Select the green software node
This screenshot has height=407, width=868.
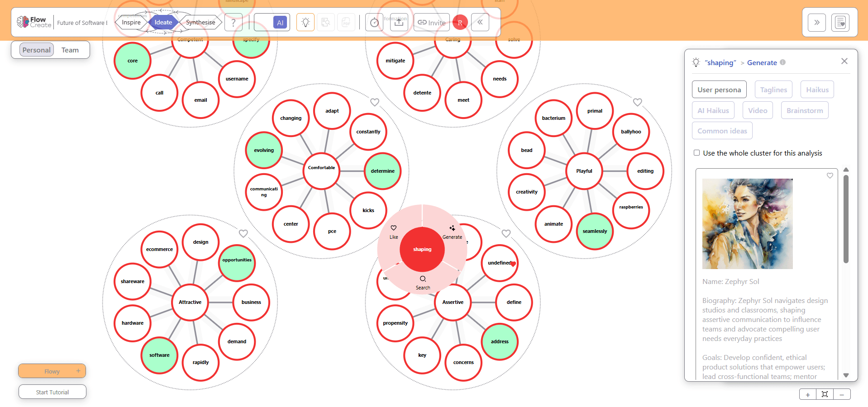coord(159,355)
